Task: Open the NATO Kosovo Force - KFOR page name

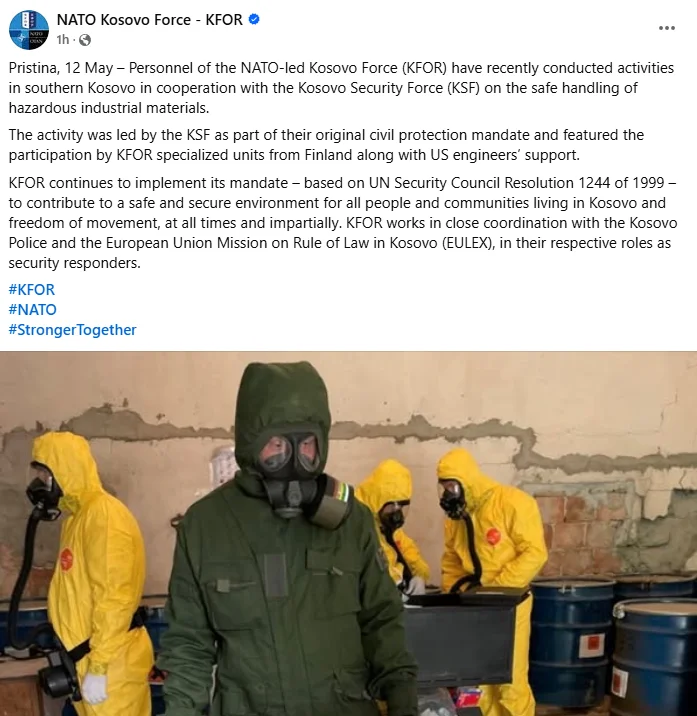Action: [149, 20]
